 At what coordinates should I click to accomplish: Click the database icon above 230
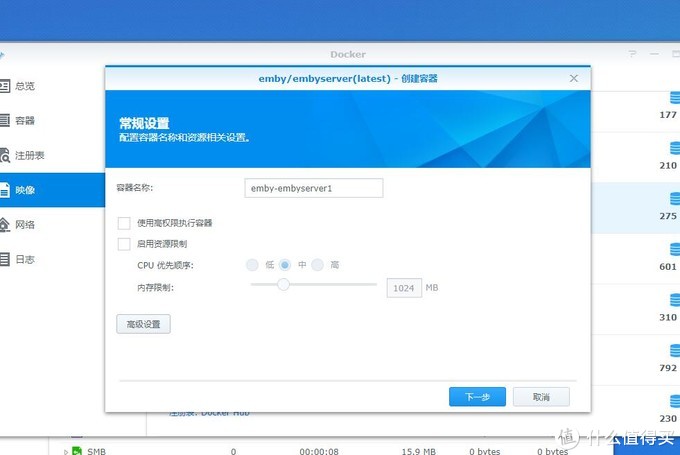675,401
